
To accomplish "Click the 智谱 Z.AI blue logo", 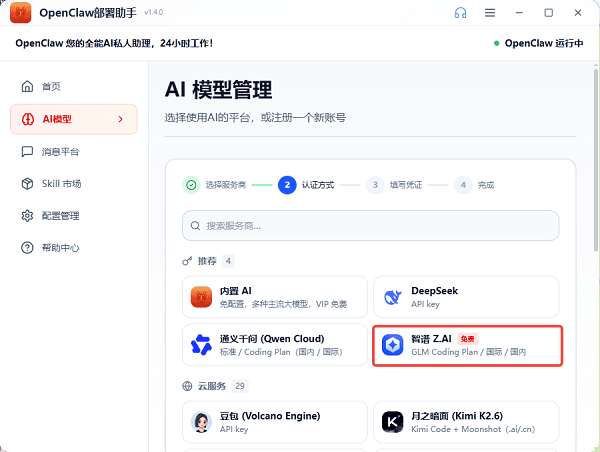I will 393,345.
